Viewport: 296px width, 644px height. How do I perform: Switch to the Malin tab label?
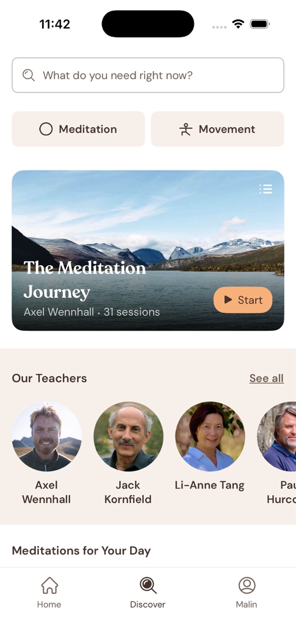click(x=247, y=605)
